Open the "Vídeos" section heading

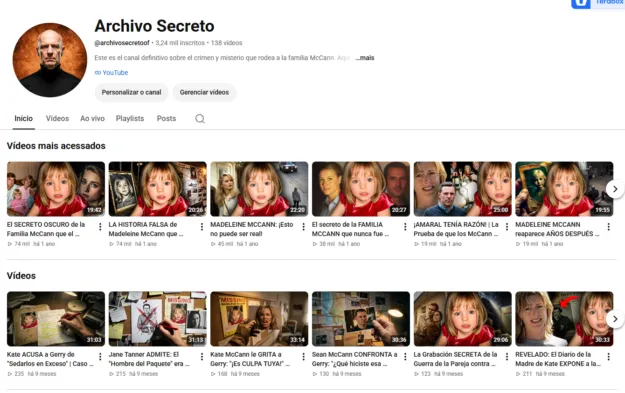(21, 276)
